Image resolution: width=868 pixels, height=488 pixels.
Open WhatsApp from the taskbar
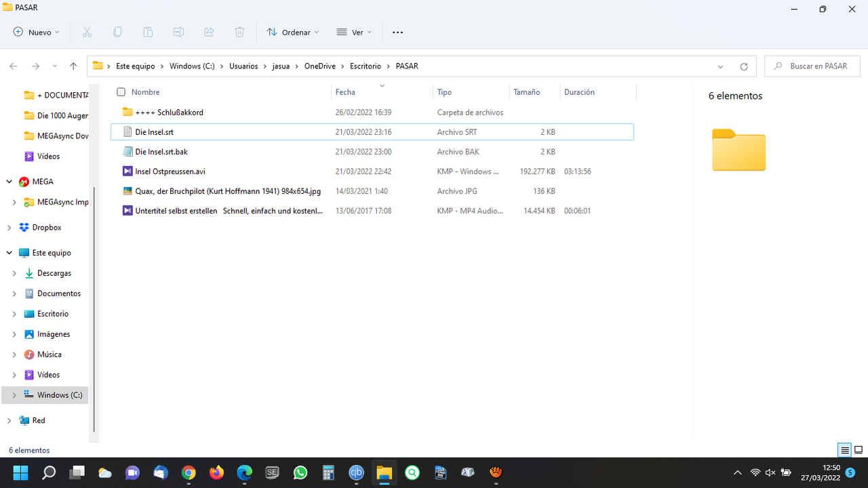click(x=300, y=473)
